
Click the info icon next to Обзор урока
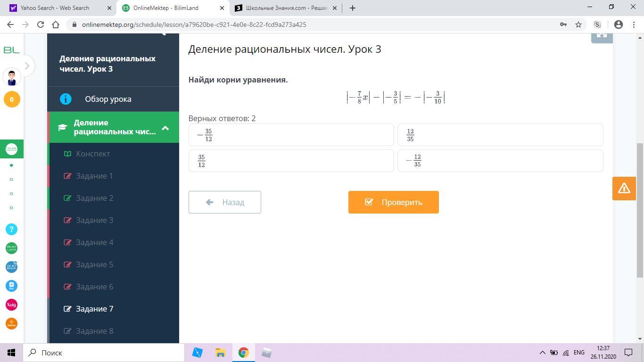[66, 99]
